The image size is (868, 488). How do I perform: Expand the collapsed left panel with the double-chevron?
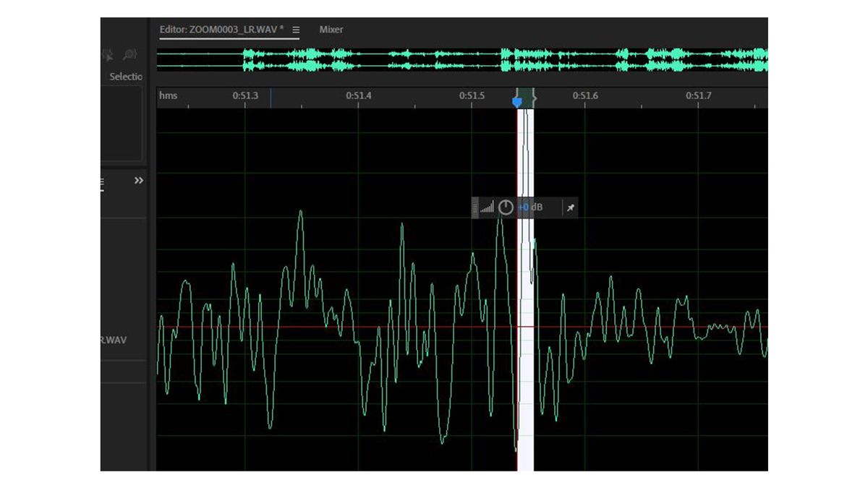139,180
